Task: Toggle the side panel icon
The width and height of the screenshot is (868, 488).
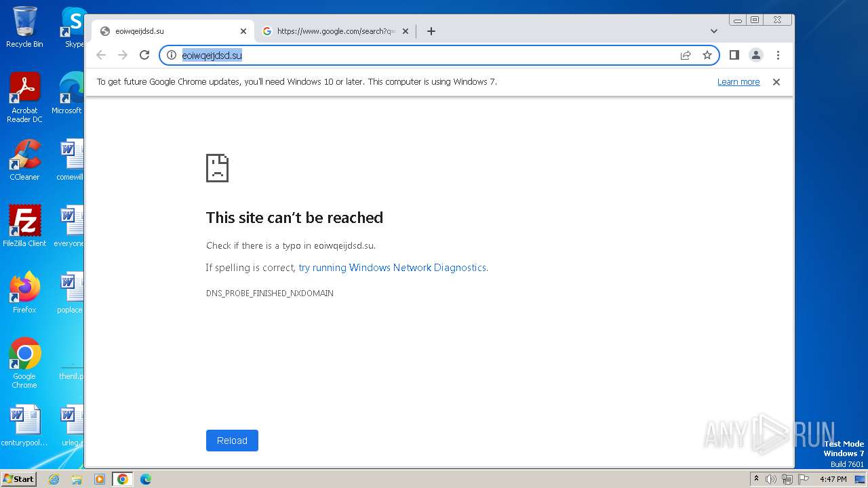Action: [734, 55]
